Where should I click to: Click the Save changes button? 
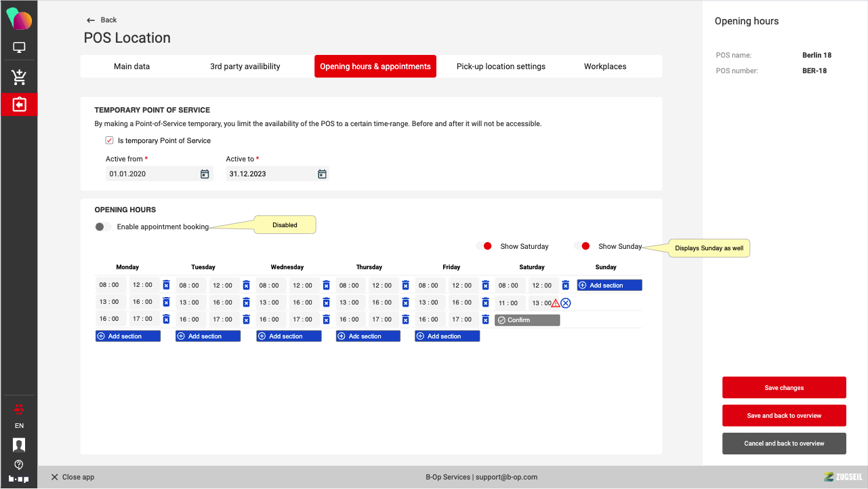[x=784, y=388]
